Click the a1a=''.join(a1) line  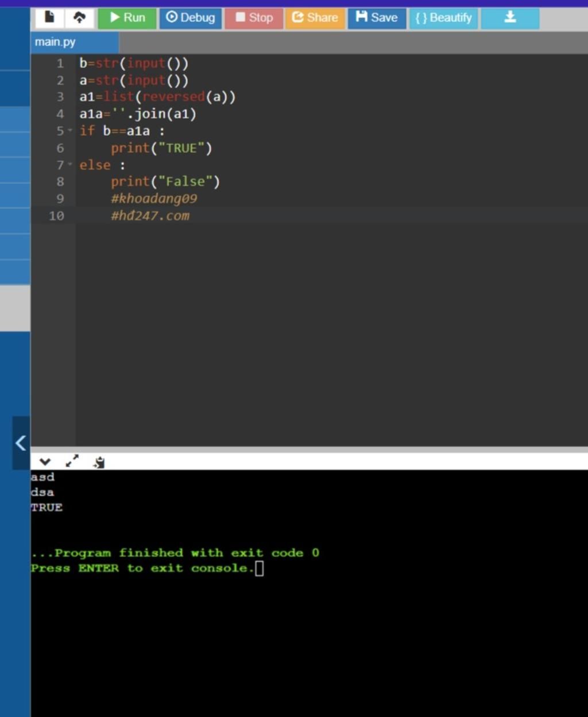[138, 114]
